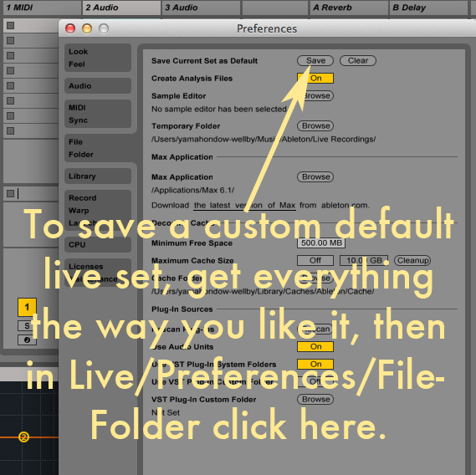Toggle Use VST Plug-In Custom Folder switch
This screenshot has height=475, width=476.
tap(315, 381)
